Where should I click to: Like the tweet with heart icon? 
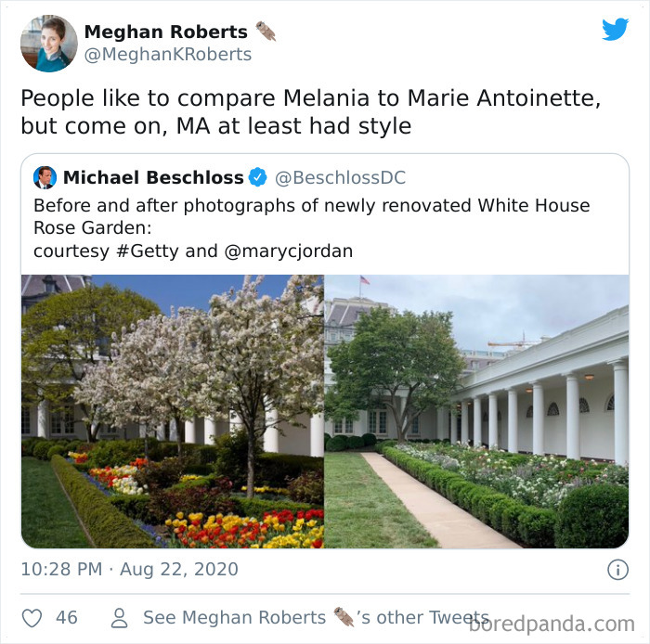(x=32, y=618)
